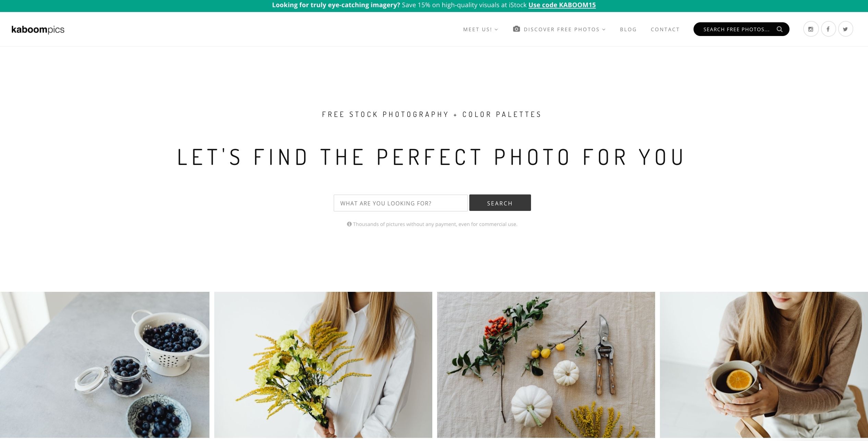Follow the Use code KABOOM15 link
Image resolution: width=868 pixels, height=441 pixels.
pyautogui.click(x=562, y=5)
